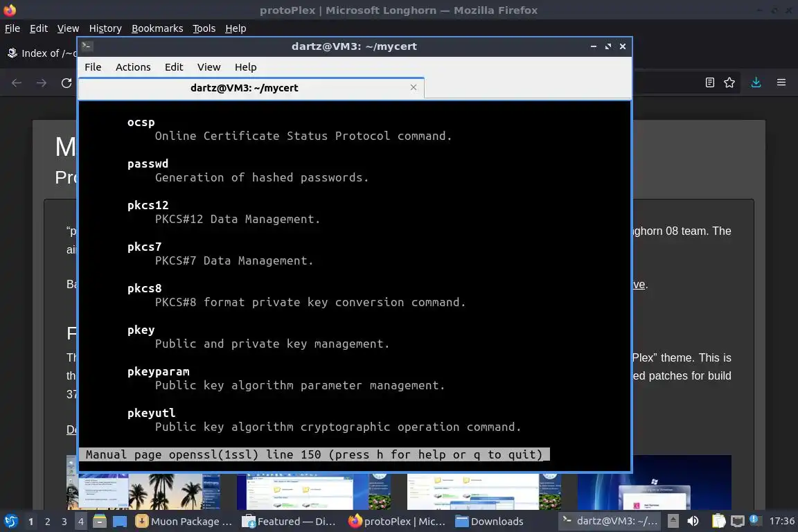Switch to Muon Package Manager taskbar entry
Screen dimensions: 798x532
pos(184,521)
